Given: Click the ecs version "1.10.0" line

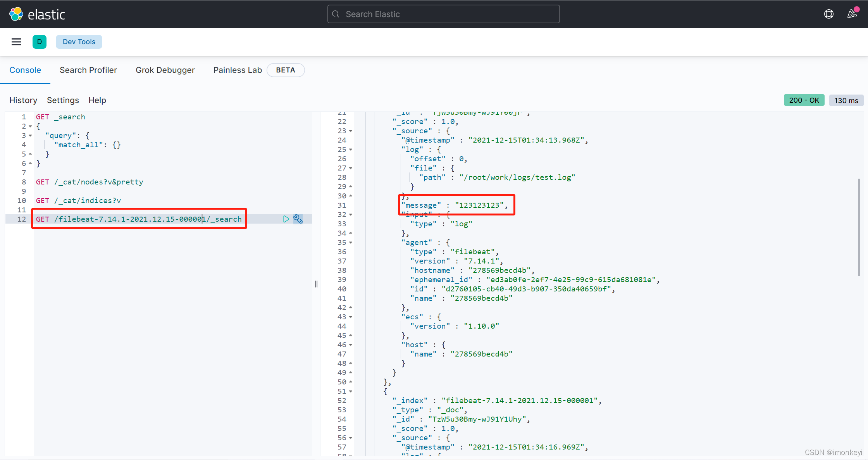Looking at the screenshot, I should pyautogui.click(x=455, y=326).
